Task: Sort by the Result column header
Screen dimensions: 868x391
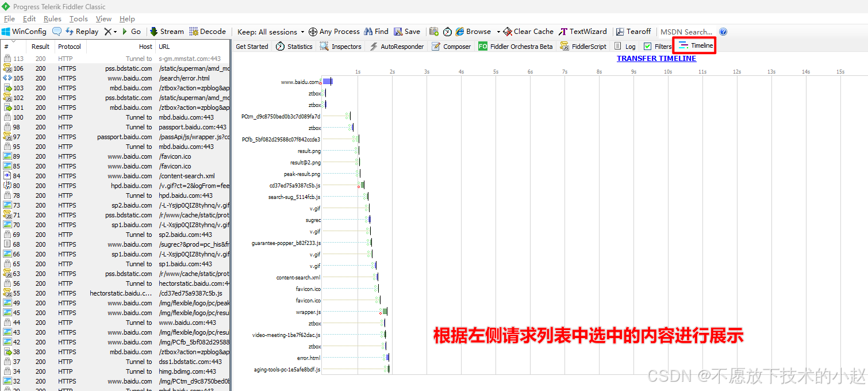Action: (40, 47)
